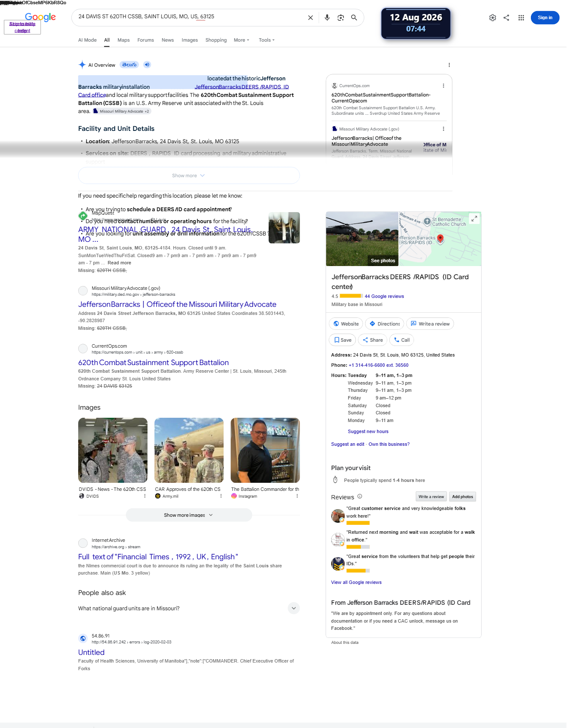The width and height of the screenshot is (573, 728).
Task: Open the MapQuest result thumbnail image
Action: pos(284,228)
